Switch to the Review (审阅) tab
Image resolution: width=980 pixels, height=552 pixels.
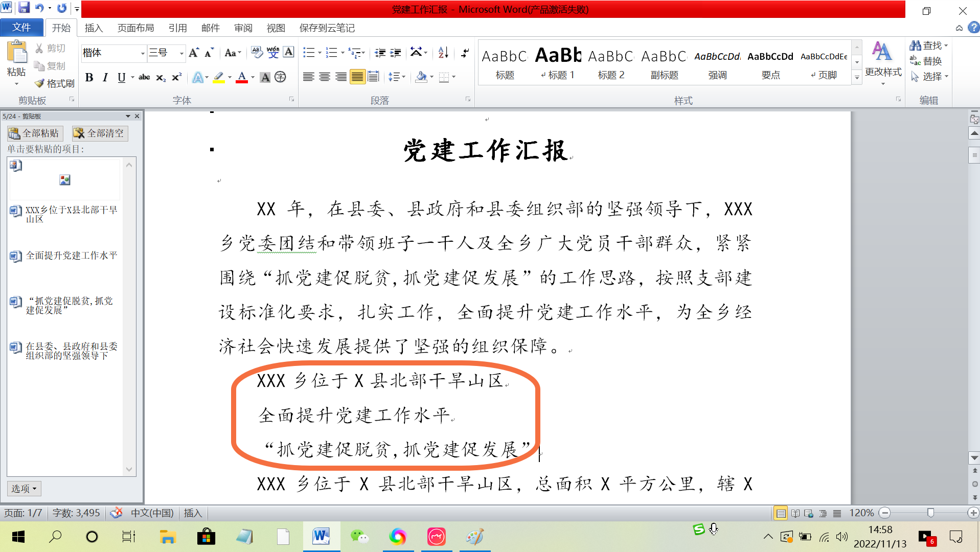click(x=243, y=28)
